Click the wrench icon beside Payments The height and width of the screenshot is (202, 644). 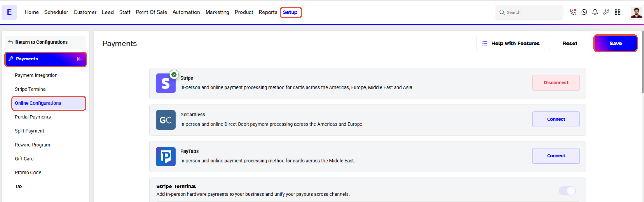[11, 59]
